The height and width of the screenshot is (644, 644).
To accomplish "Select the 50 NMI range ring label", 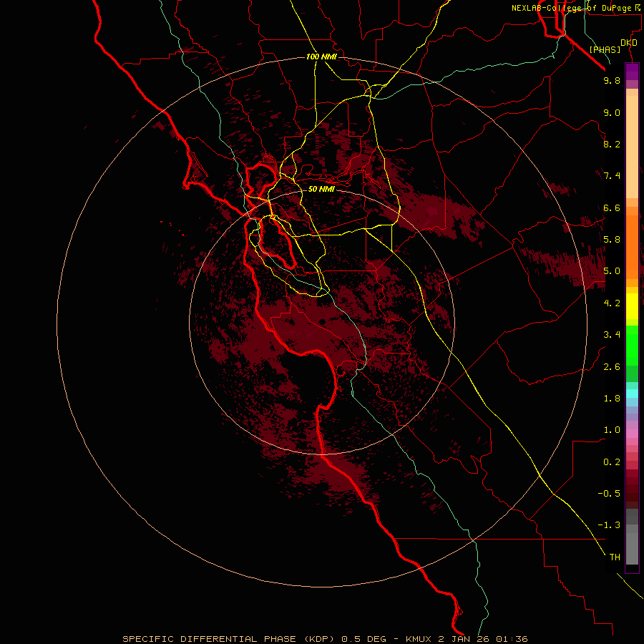I will point(321,189).
